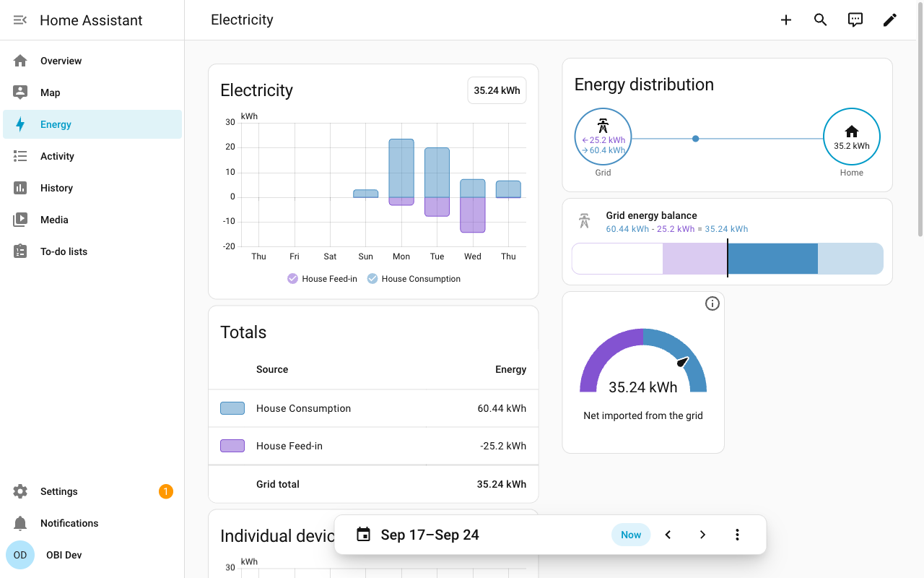Click the Grid node in distribution
The image size is (924, 578).
603,137
